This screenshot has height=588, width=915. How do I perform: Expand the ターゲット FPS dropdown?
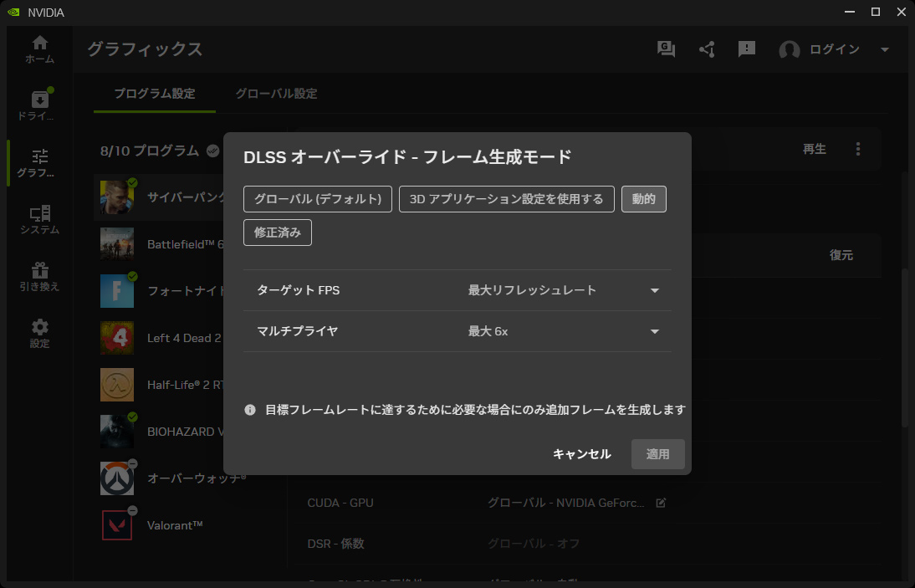pos(654,290)
